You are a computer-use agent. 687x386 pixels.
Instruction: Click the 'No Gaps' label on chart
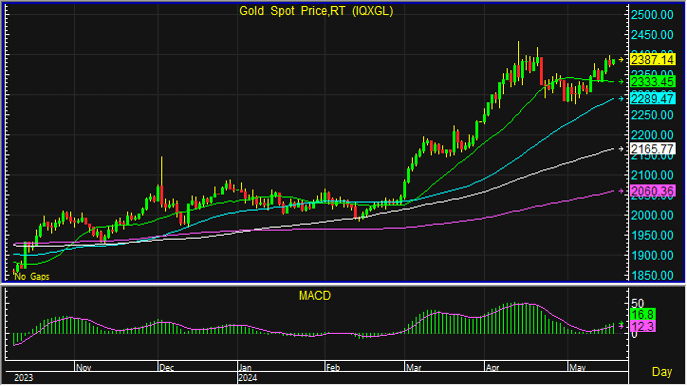click(x=32, y=277)
